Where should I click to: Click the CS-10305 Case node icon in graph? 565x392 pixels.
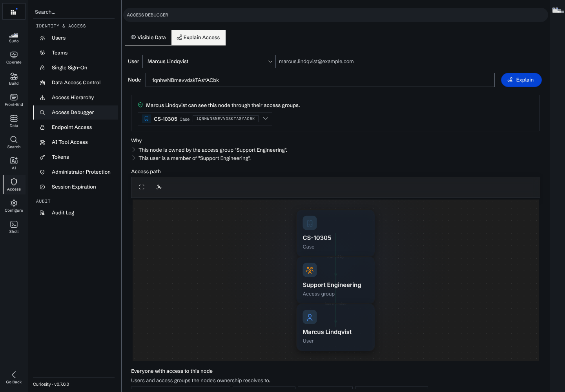click(x=310, y=223)
